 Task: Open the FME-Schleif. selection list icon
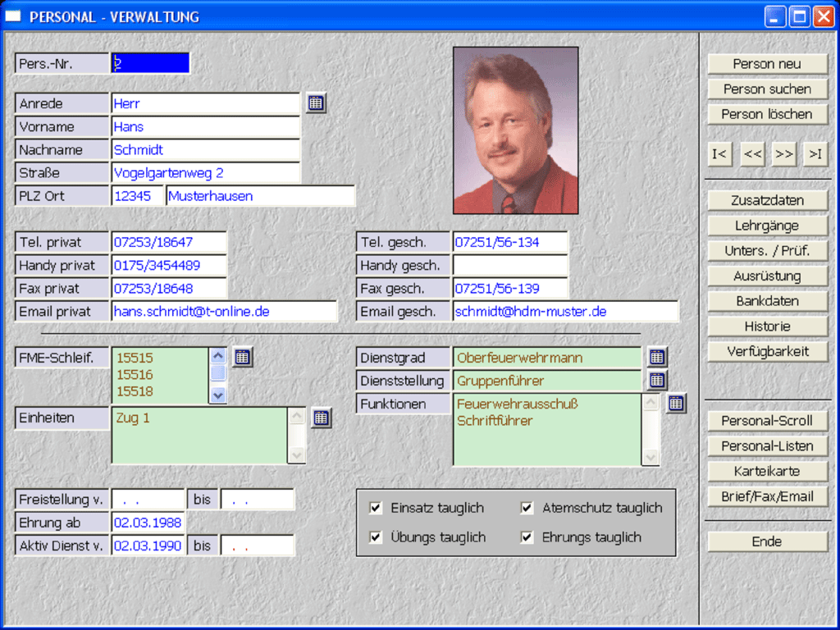coord(242,357)
